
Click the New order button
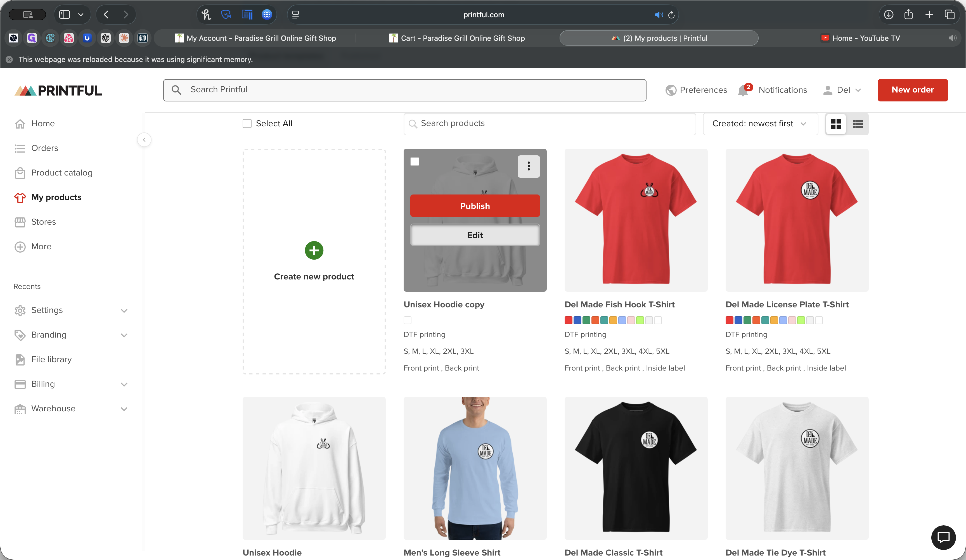click(912, 90)
